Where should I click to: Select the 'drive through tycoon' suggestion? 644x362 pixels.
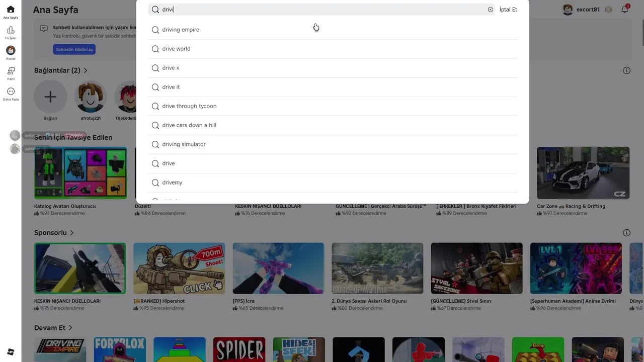pos(333,106)
